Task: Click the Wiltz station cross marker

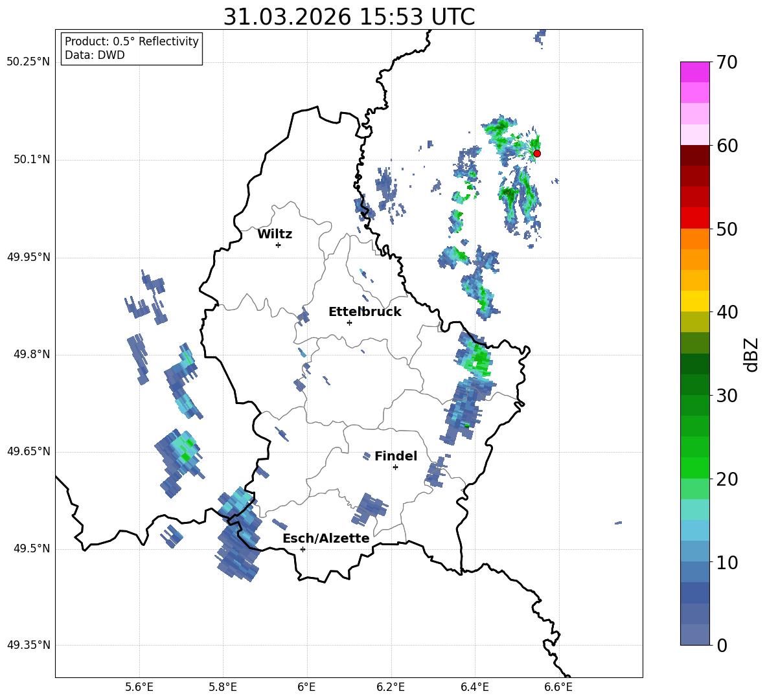Action: pyautogui.click(x=278, y=245)
